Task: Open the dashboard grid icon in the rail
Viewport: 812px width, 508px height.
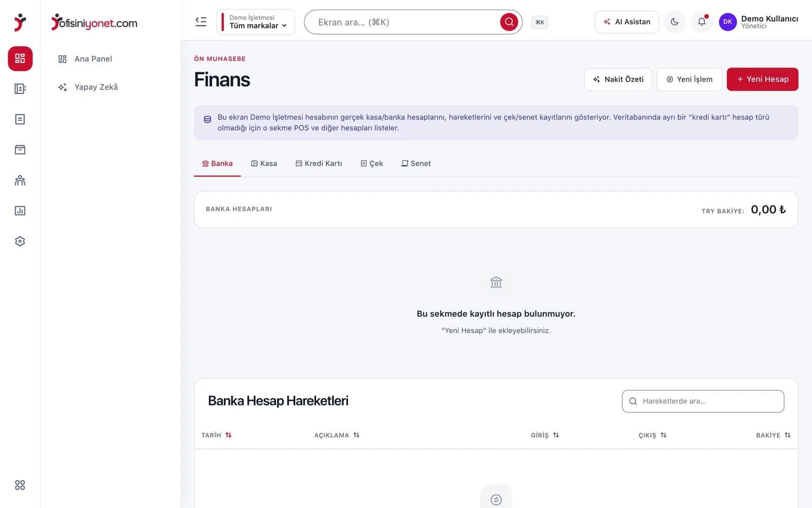Action: tap(20, 58)
